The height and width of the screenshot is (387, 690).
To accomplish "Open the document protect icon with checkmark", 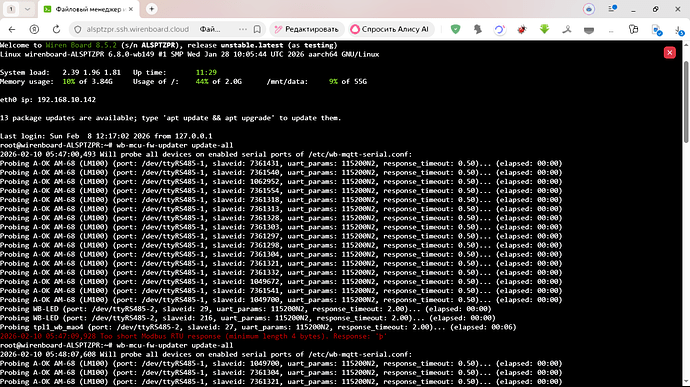I will click(657, 30).
